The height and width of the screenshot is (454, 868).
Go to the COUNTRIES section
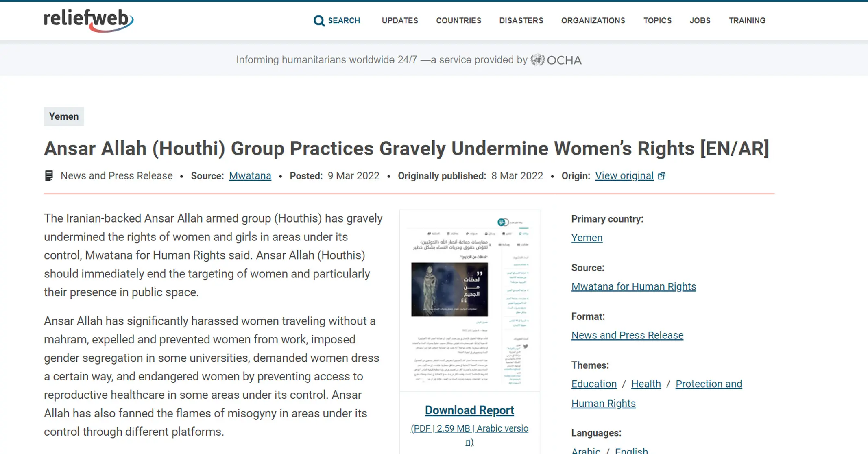(x=458, y=20)
